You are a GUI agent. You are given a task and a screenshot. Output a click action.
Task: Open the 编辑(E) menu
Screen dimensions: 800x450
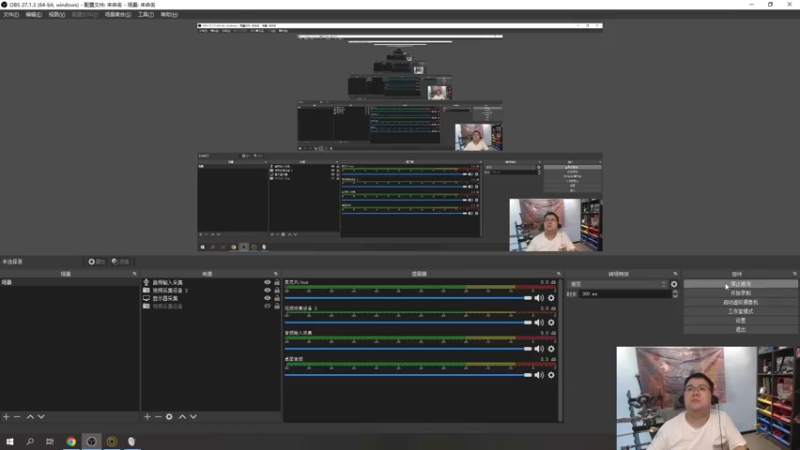pos(33,14)
